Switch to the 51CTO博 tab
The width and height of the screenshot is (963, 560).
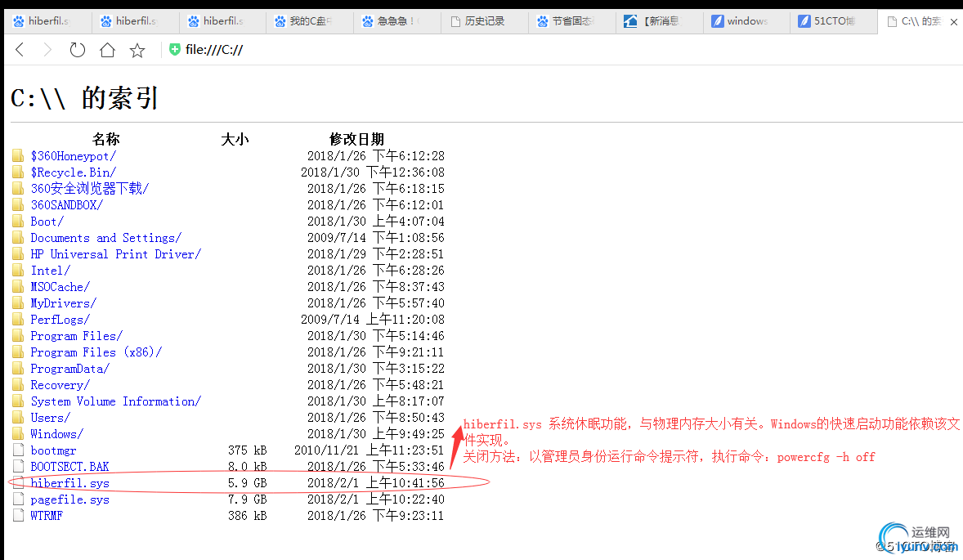tap(833, 21)
